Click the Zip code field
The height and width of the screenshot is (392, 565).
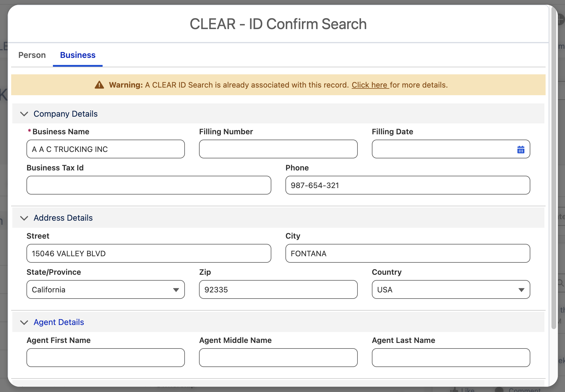(x=278, y=289)
